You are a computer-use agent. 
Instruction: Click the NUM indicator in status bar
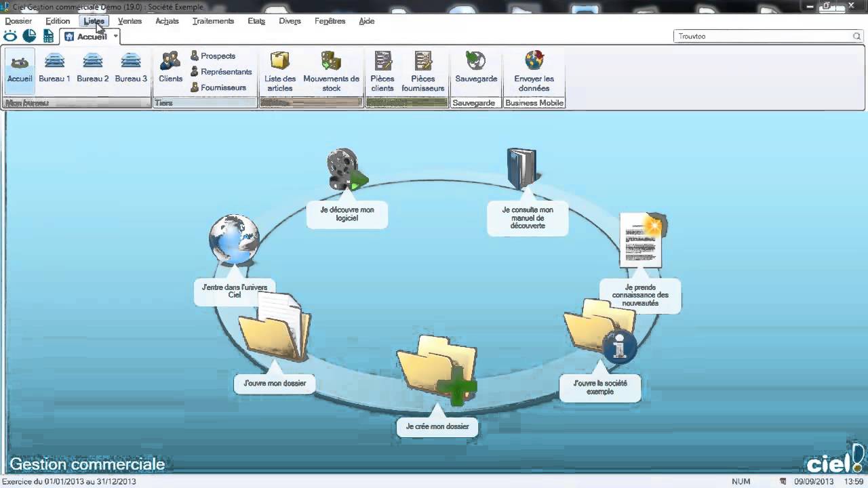(741, 482)
